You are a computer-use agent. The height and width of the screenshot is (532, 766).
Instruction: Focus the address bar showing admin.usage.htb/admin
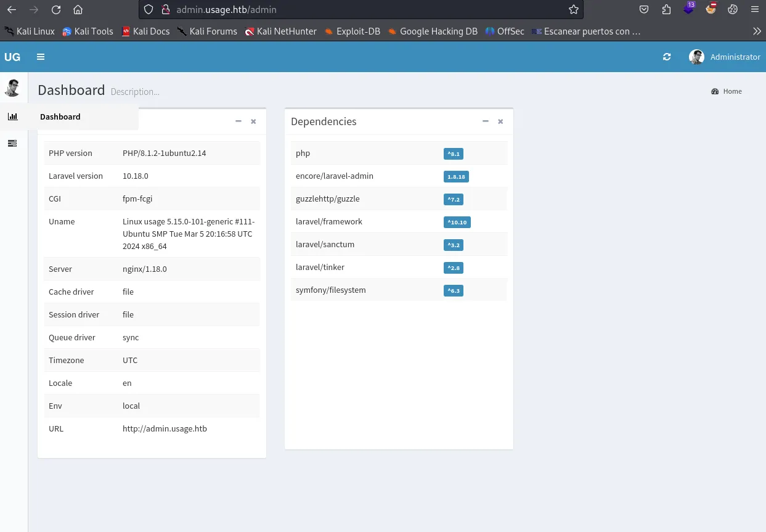(361, 10)
